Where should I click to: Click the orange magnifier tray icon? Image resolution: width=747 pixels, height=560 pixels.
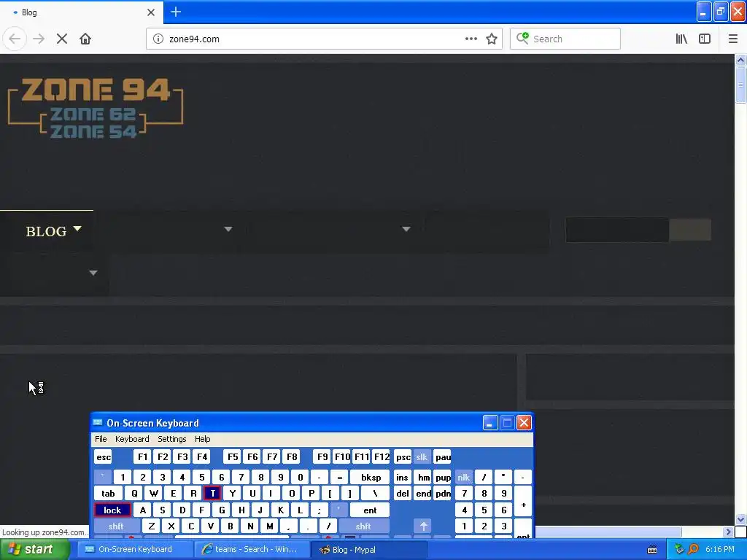pyautogui.click(x=693, y=549)
